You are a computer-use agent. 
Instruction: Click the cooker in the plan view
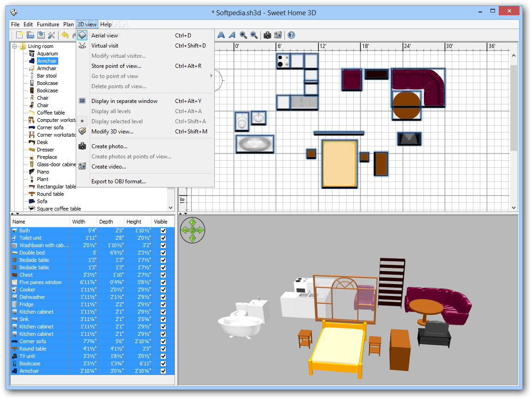(283, 61)
